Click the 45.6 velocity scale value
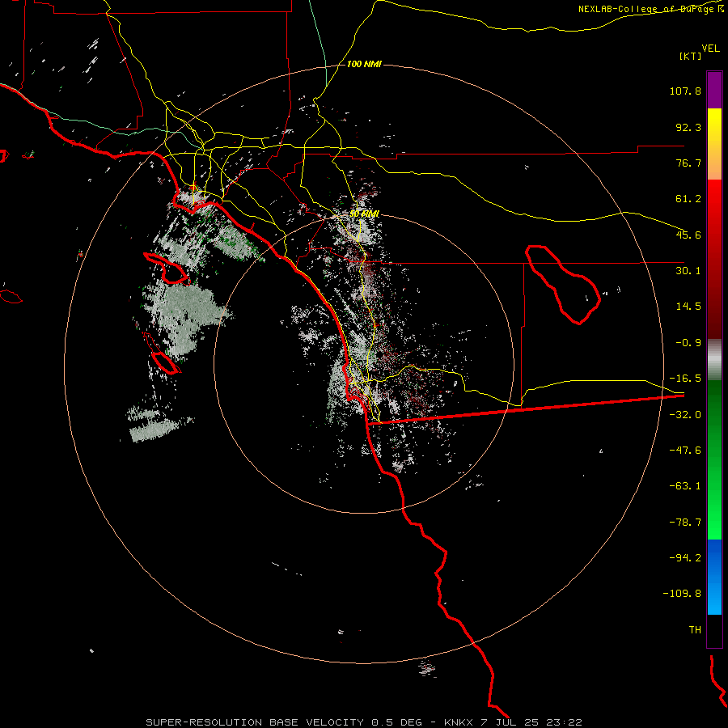728x728 pixels. click(x=688, y=235)
